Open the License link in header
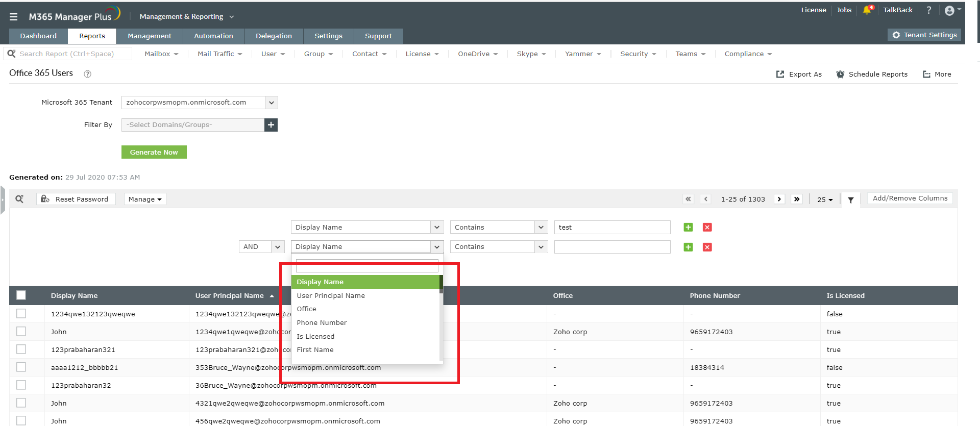Screen dimensions: 980x426 click(814, 10)
